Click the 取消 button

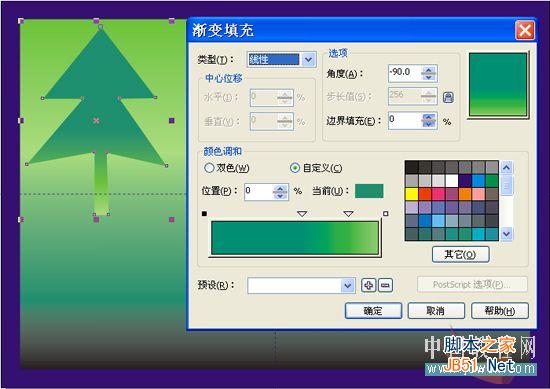pyautogui.click(x=436, y=311)
